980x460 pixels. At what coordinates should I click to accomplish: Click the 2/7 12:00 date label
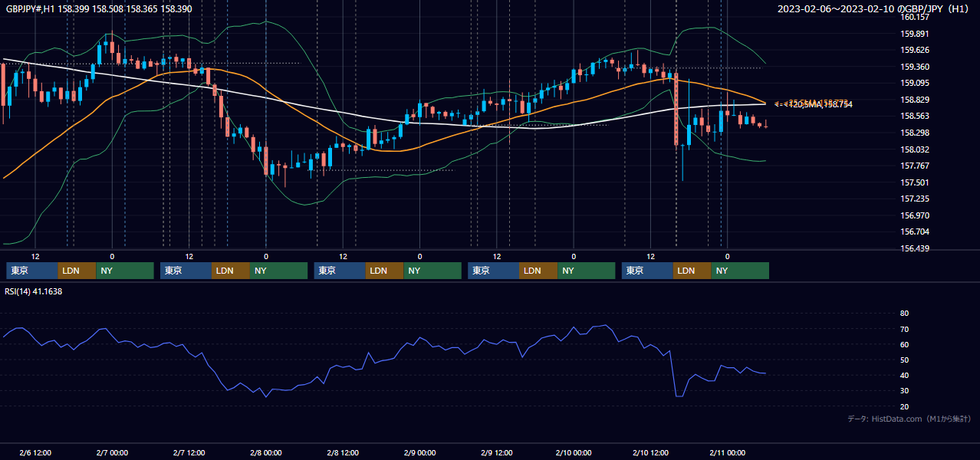[189, 452]
